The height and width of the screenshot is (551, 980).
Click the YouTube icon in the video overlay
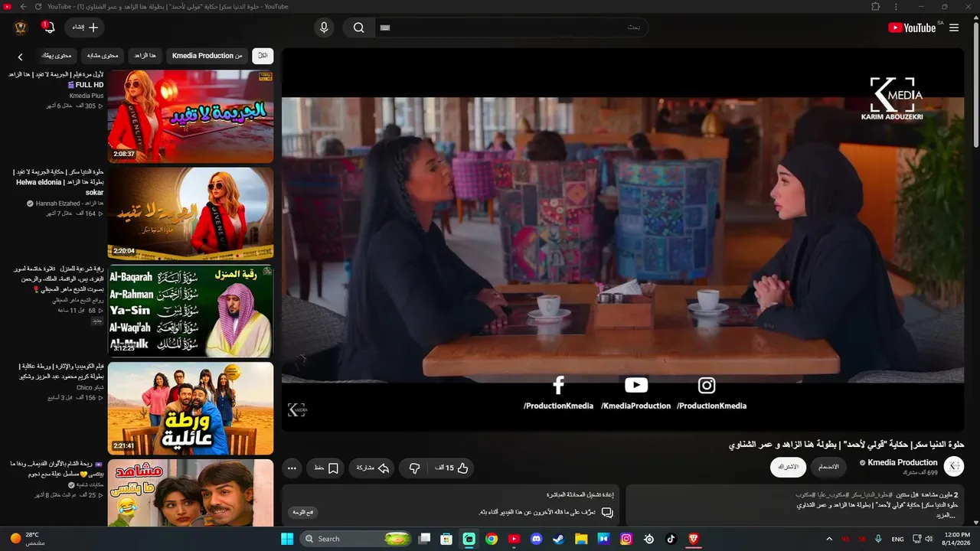click(x=636, y=385)
